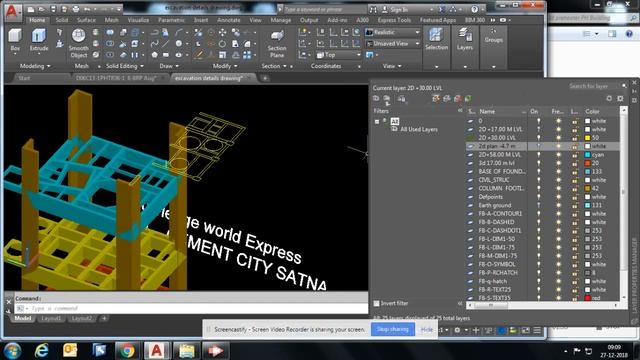Viewport: 640px width, 360px height.
Task: Click the AutoCAD taskbar icon
Action: pyautogui.click(x=156, y=350)
